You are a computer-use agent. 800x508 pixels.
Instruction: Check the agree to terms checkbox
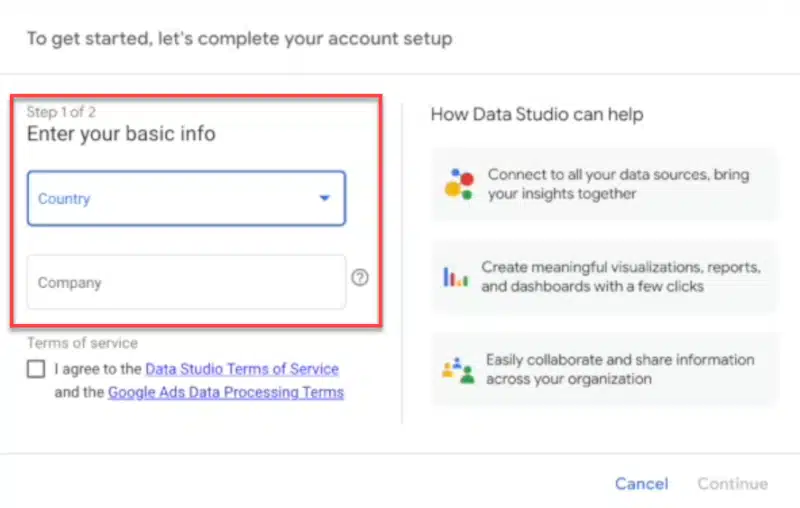[37, 369]
